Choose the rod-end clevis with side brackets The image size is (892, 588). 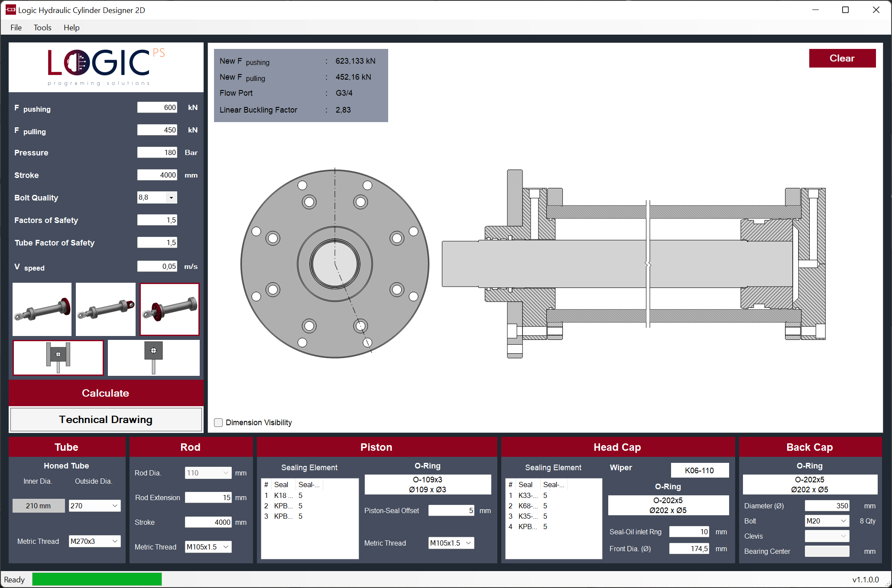(58, 358)
